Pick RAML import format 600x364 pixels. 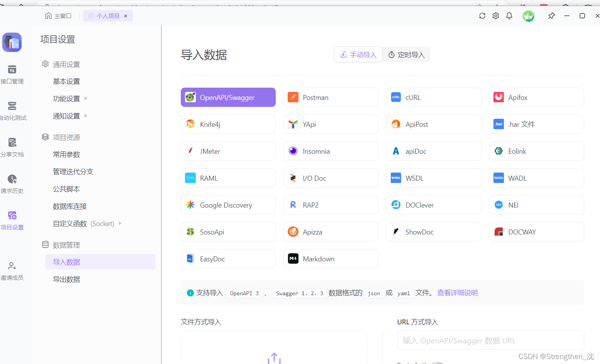click(x=228, y=178)
